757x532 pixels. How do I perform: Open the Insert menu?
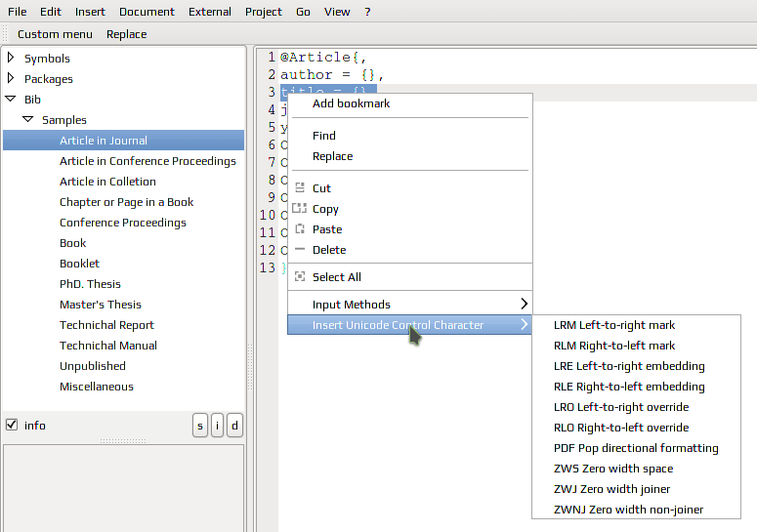tap(90, 12)
